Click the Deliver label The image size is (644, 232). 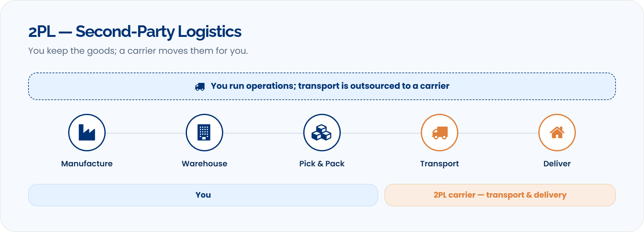click(557, 164)
